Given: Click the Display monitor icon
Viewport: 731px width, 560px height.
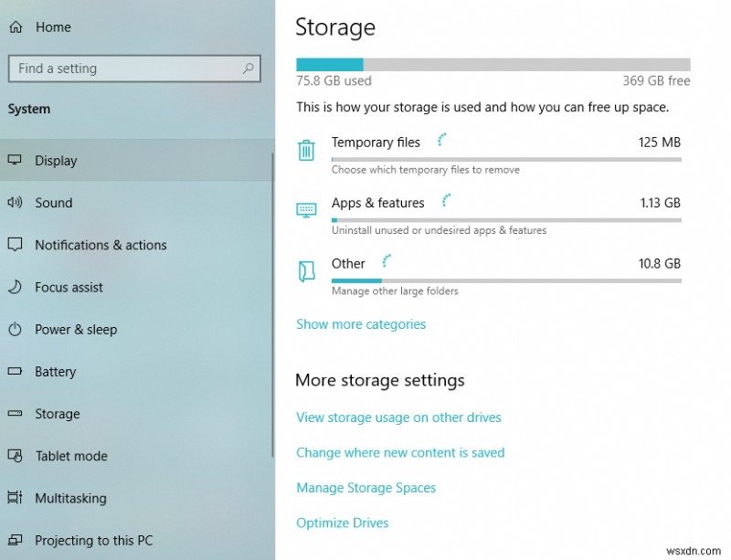Looking at the screenshot, I should (15, 161).
